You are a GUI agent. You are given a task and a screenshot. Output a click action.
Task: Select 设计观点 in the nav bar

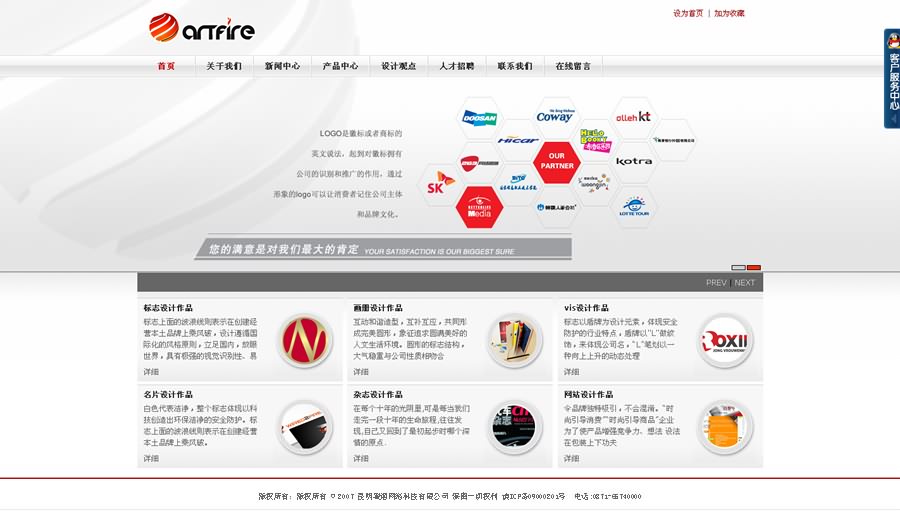click(x=398, y=66)
